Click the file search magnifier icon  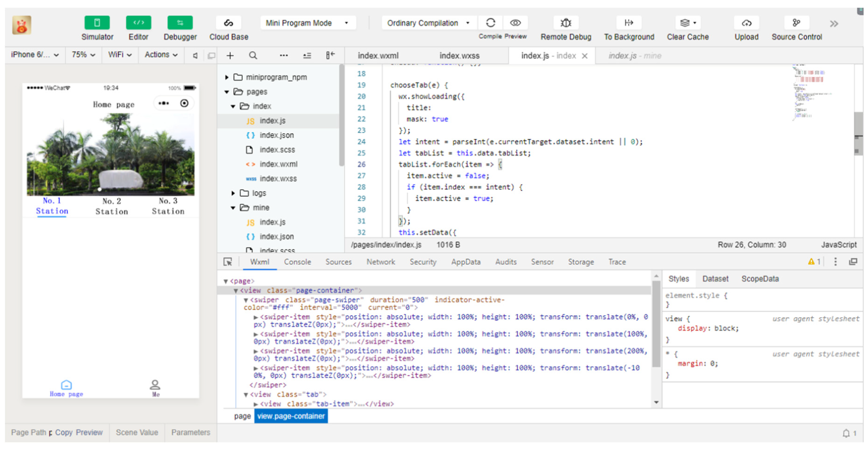(253, 56)
